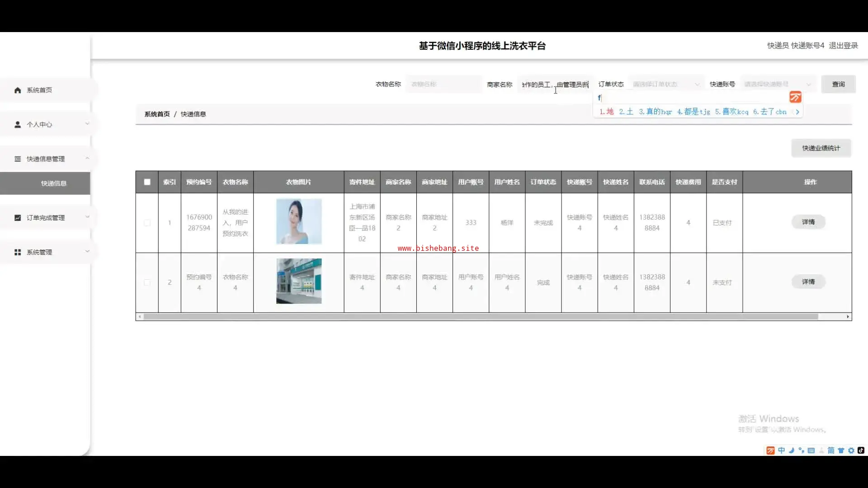Click the 快递业绩统计 button
This screenshot has width=868, height=488.
coord(821,148)
